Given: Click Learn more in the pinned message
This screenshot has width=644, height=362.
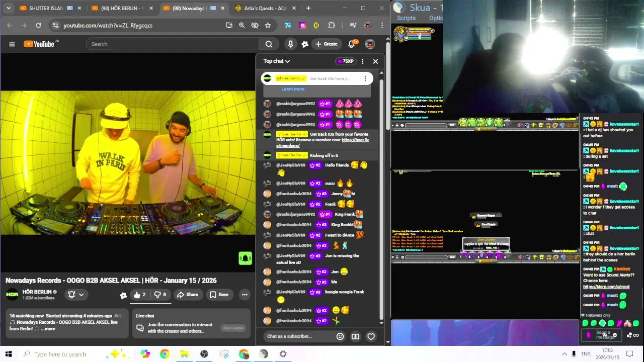Looking at the screenshot, I should [x=293, y=89].
